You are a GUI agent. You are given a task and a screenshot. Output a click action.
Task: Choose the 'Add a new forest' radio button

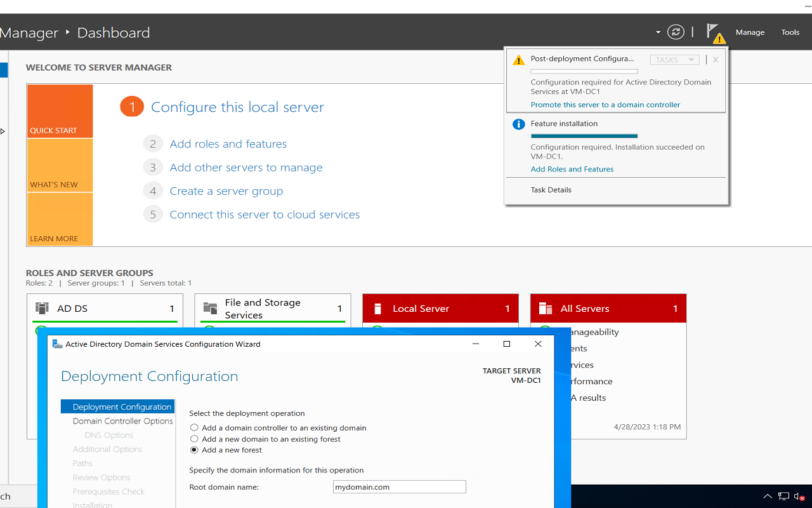[x=194, y=450]
